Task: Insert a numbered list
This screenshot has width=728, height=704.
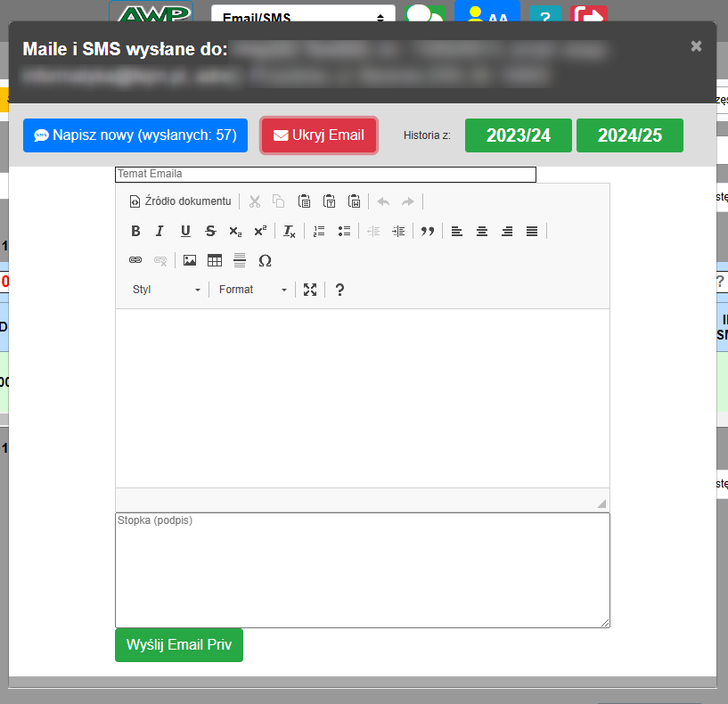Action: click(319, 231)
